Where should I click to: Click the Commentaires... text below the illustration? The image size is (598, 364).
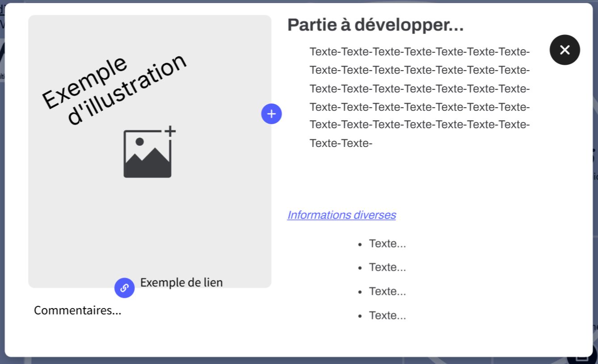coord(77,310)
